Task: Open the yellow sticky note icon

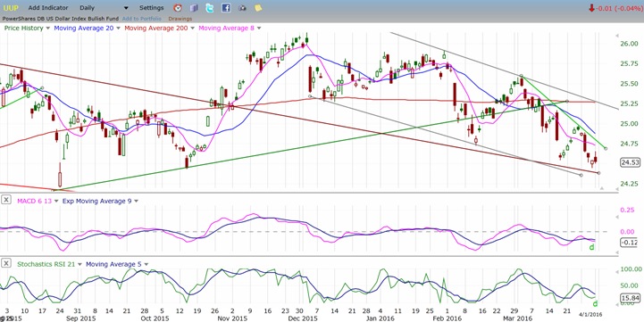Action: coord(258,8)
